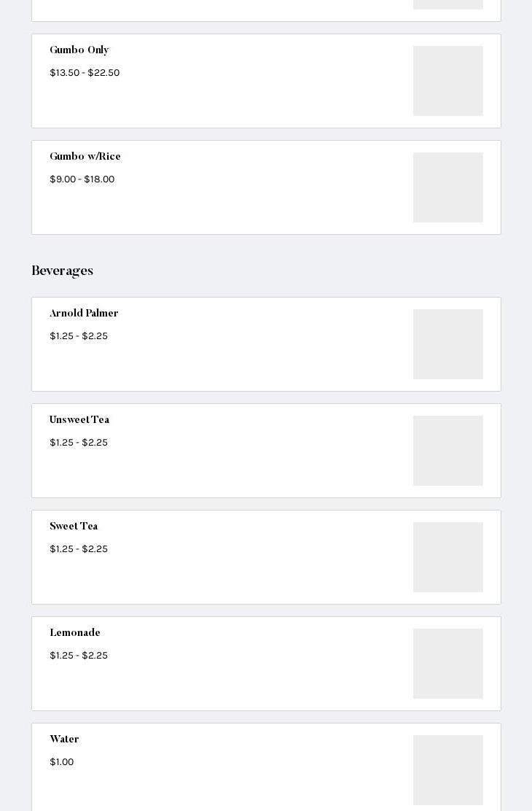Click the Sweet Tea thumbnail image

pos(447,557)
